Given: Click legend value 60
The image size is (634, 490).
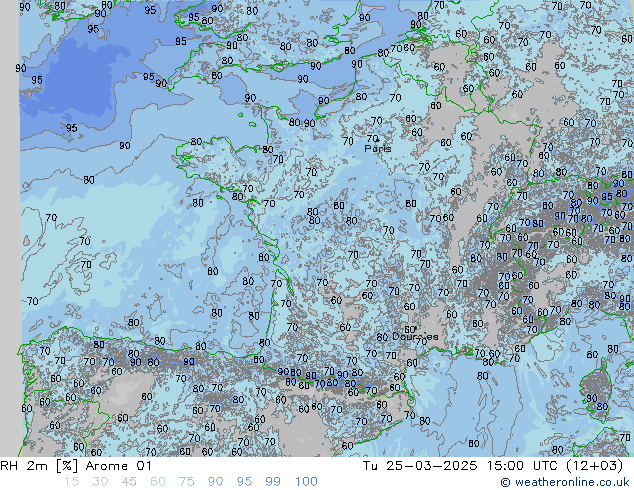Looking at the screenshot, I should click(158, 482).
